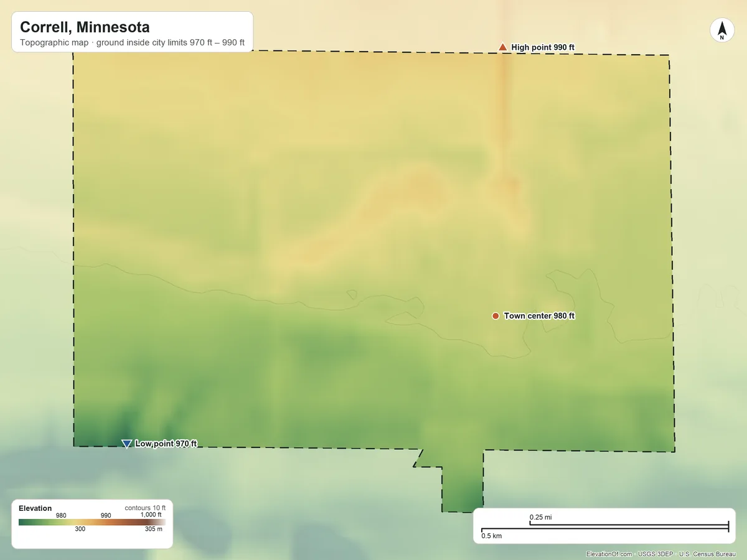
Task: Click the "Elevation" legend heading
Action: pyautogui.click(x=35, y=508)
